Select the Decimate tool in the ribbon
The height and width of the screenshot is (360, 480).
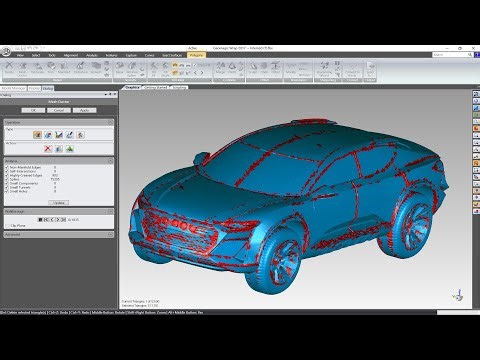[x=37, y=68]
